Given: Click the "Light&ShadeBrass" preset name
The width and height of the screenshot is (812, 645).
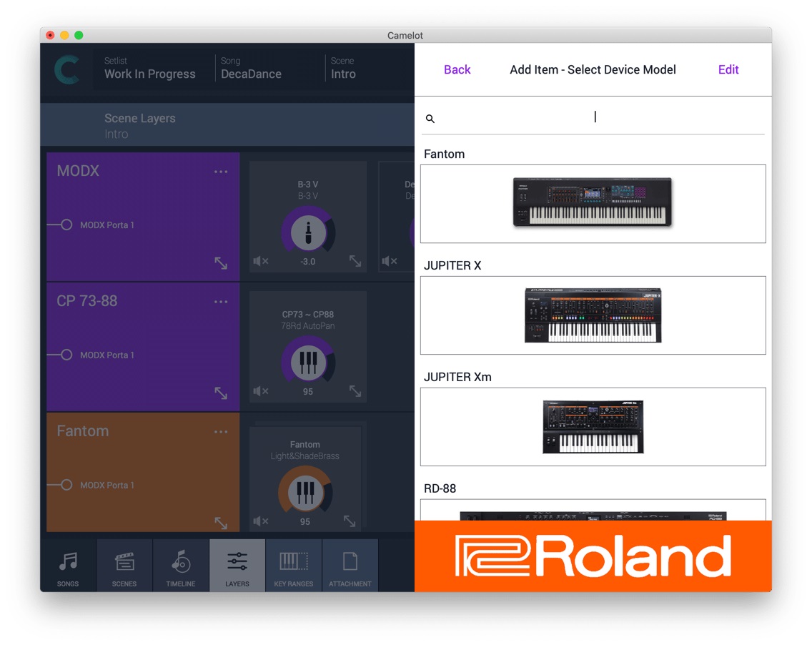Looking at the screenshot, I should [305, 456].
